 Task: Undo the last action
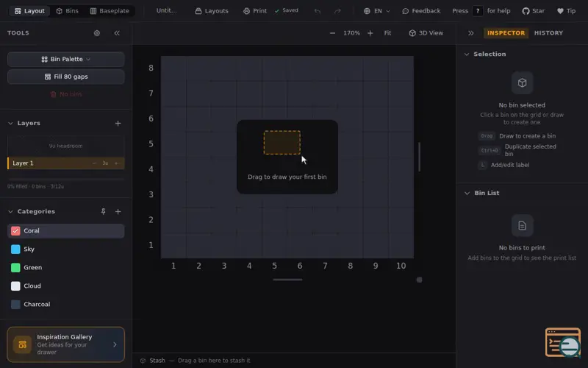coord(318,11)
